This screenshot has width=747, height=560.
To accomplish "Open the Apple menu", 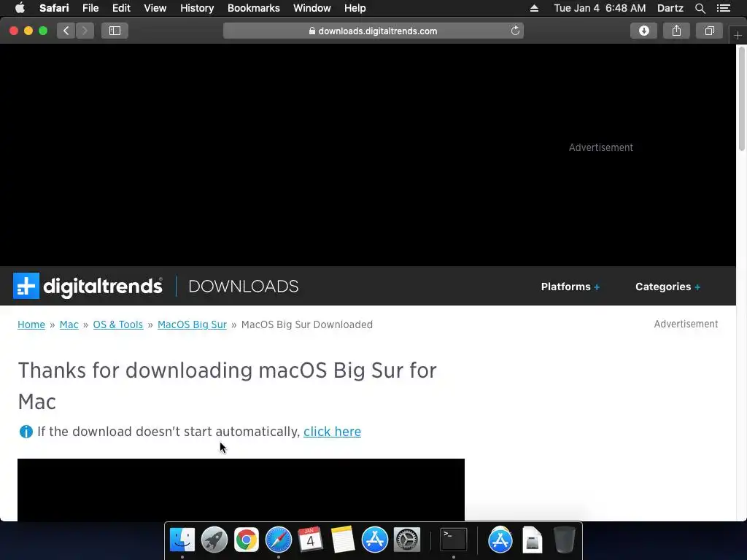I will (20, 8).
